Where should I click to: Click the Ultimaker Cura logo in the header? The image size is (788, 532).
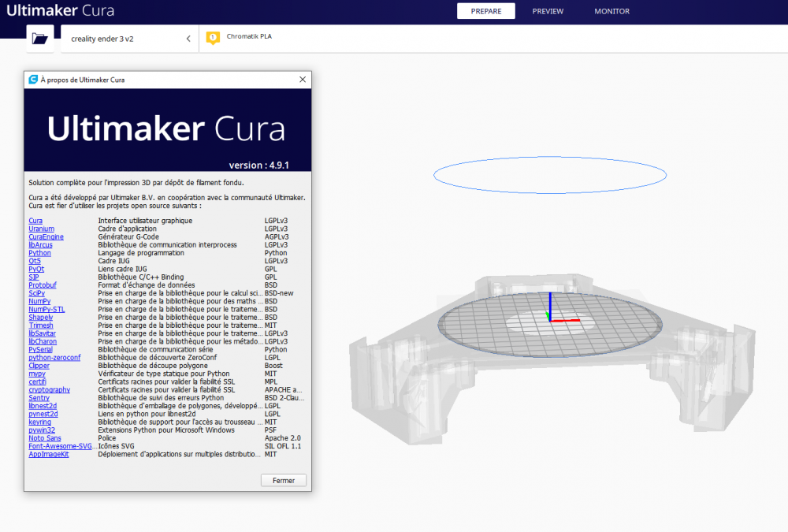point(61,10)
